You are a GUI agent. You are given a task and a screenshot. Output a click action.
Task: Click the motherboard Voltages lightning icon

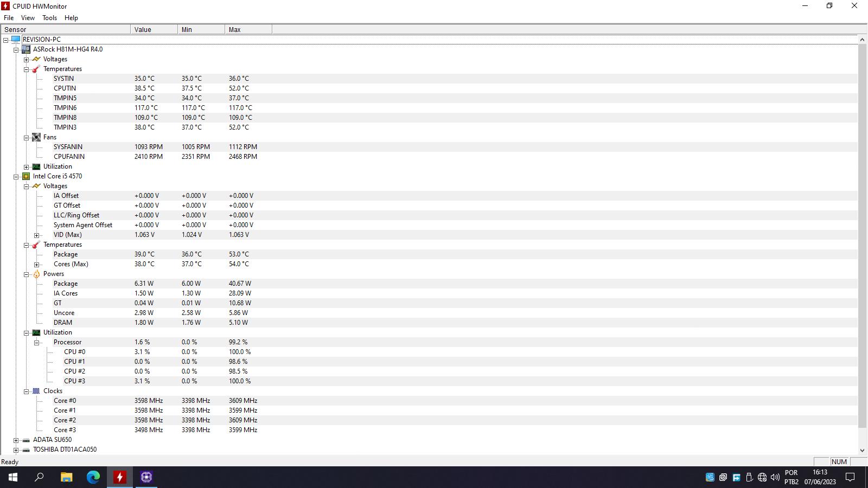point(36,59)
